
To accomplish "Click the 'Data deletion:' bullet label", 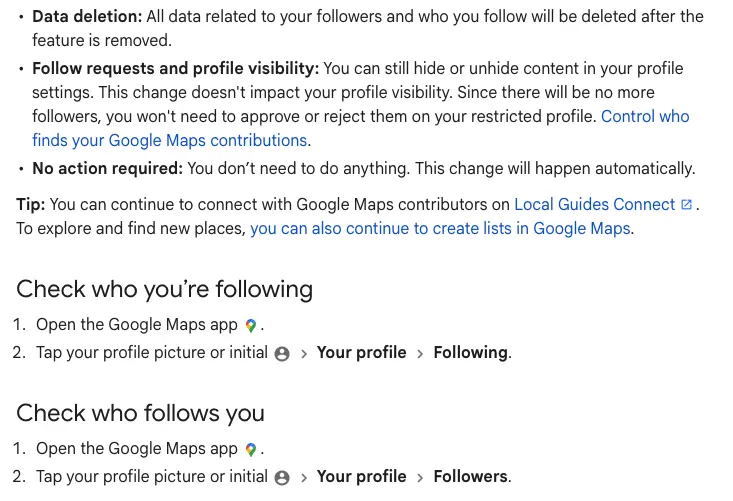I will click(87, 16).
